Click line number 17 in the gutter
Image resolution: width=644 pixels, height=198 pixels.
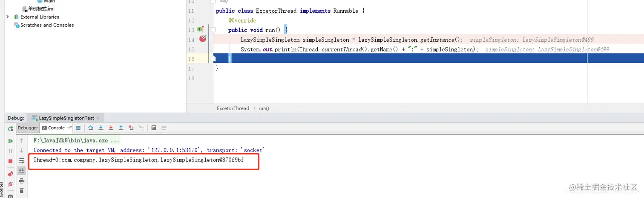tap(191, 68)
